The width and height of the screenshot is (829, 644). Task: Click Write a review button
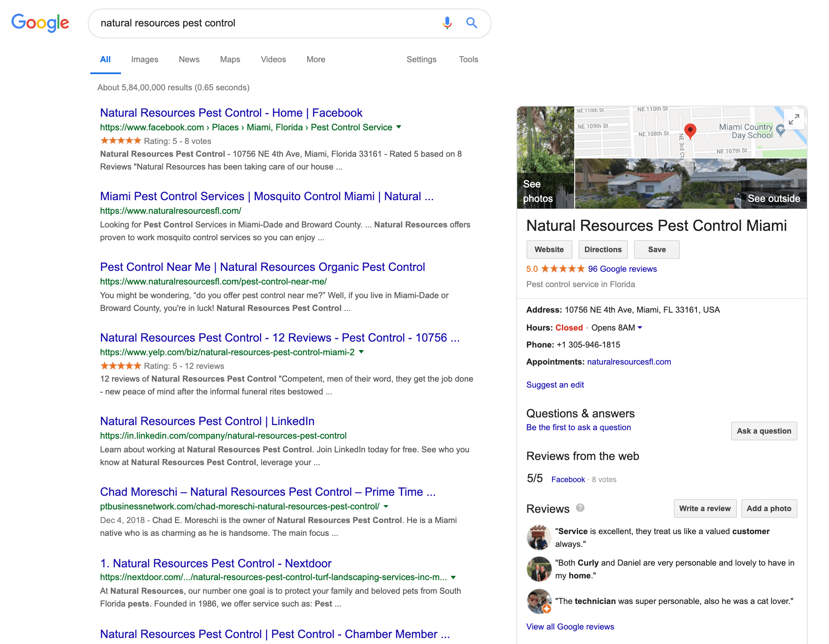coord(705,509)
